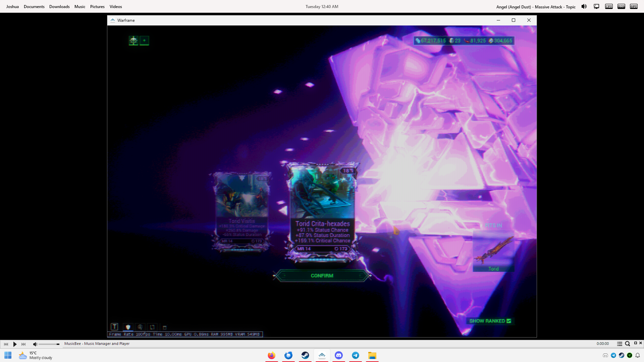This screenshot has height=362, width=644.
Task: Select the Torid Crita-hexades riven card
Action: [x=322, y=212]
